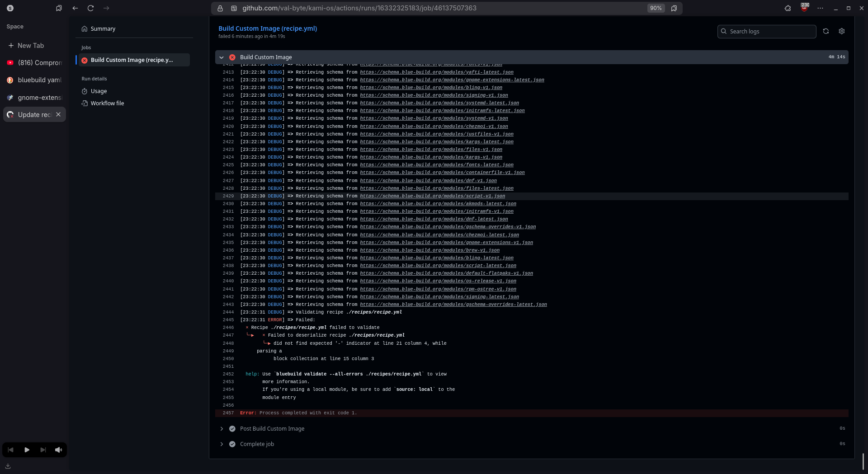Open brew-v1.json schema link
This screenshot has width=868, height=474.
[x=430, y=250]
